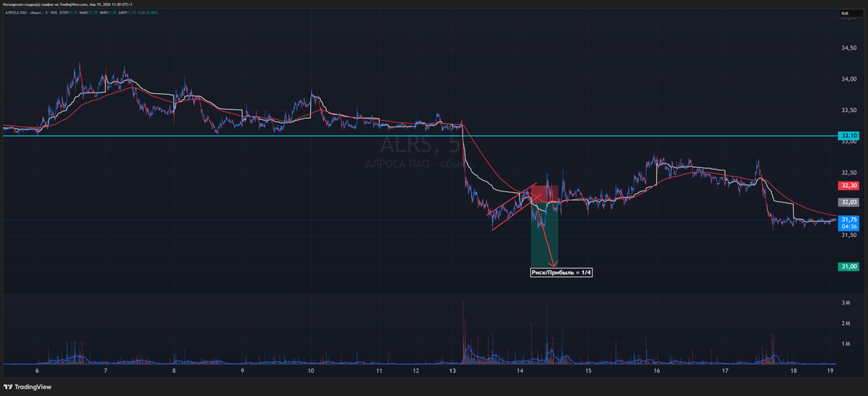The width and height of the screenshot is (868, 396).
Task: Click date 19 on the time axis
Action: click(830, 371)
